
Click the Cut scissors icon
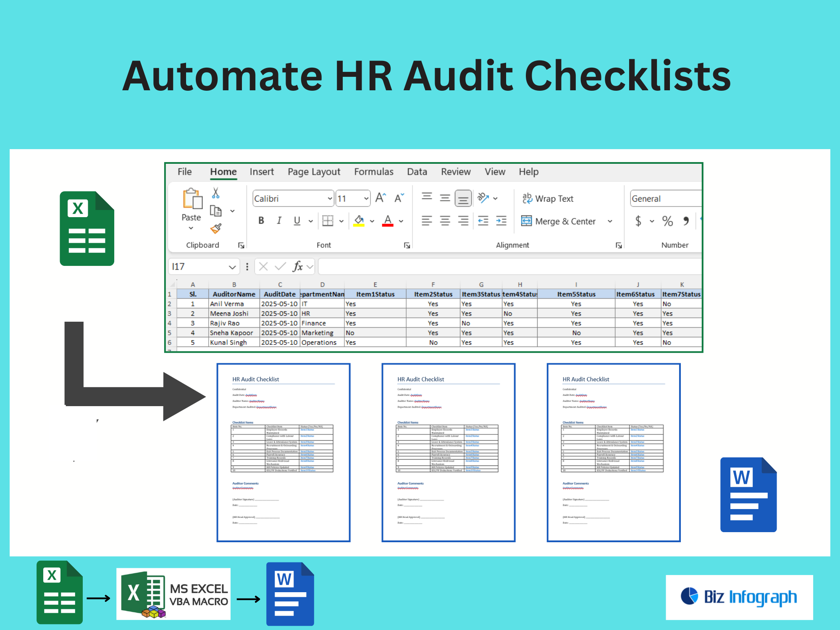point(215,193)
